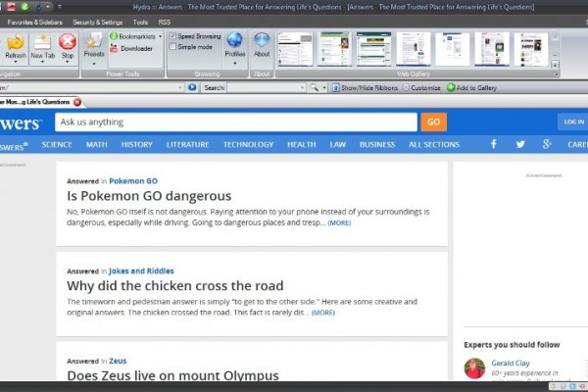Click the About icon
This screenshot has width=588, height=392.
coord(262,45)
